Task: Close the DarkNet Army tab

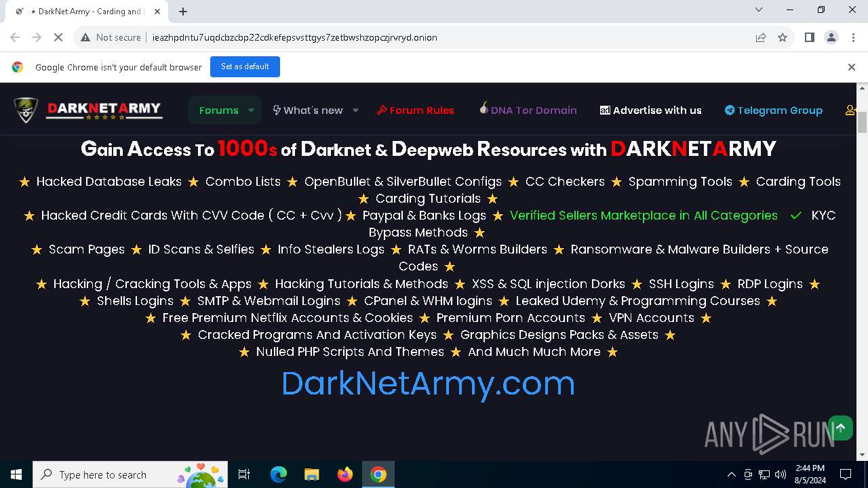Action: 158,12
